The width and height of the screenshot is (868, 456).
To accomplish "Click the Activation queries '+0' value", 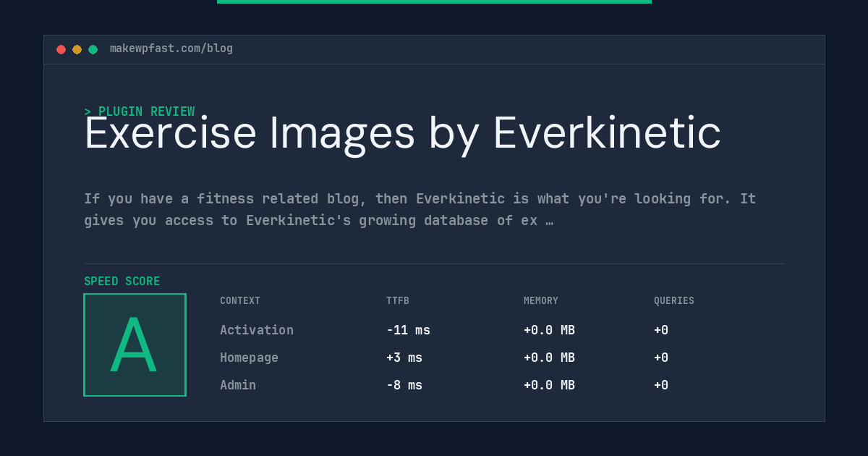I will tap(661, 330).
